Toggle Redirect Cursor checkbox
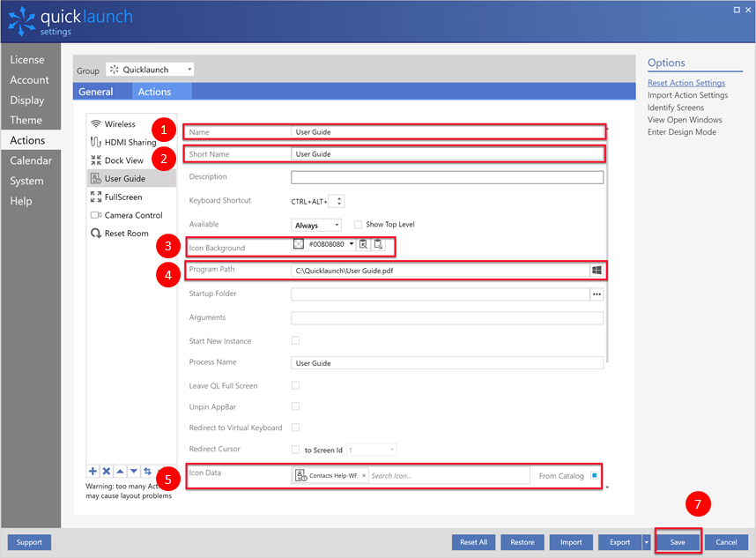756x558 pixels. pos(295,449)
